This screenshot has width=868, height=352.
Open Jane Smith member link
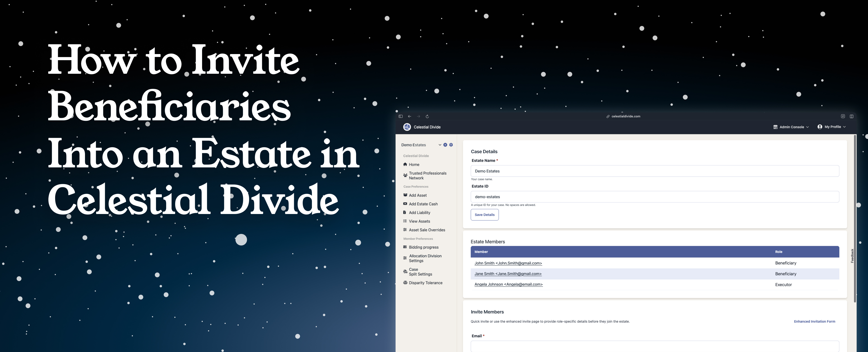(x=508, y=274)
